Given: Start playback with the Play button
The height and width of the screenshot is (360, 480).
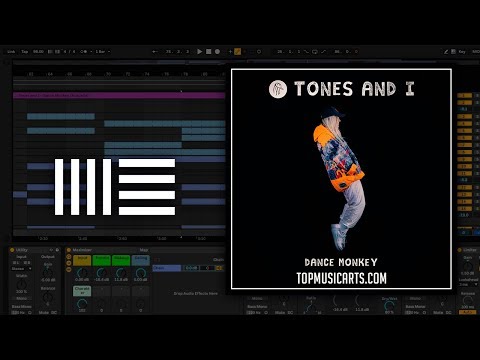Looking at the screenshot, I should 199,52.
